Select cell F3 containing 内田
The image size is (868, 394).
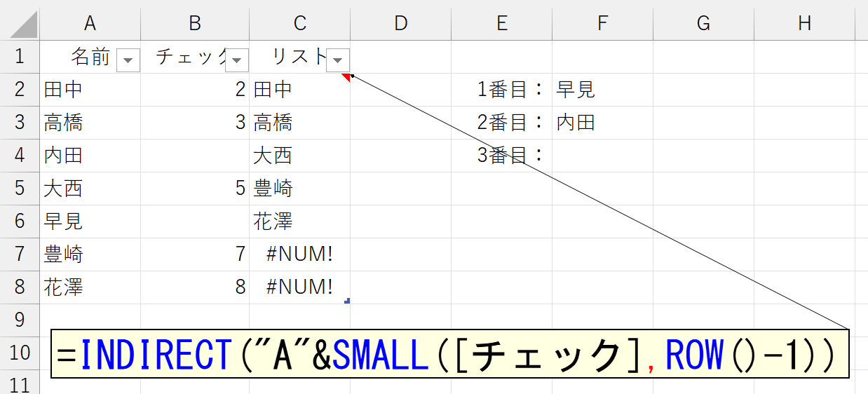[x=602, y=123]
